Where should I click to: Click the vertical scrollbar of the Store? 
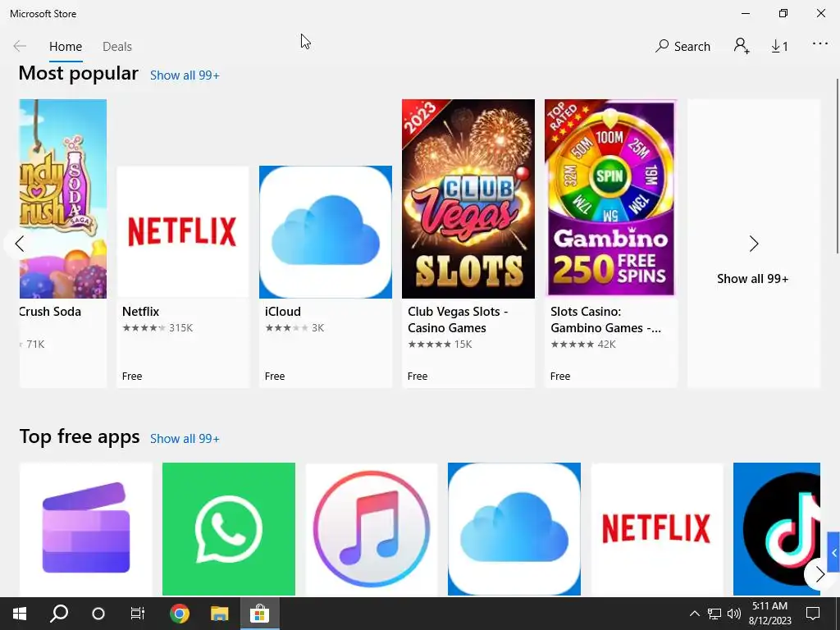837,166
